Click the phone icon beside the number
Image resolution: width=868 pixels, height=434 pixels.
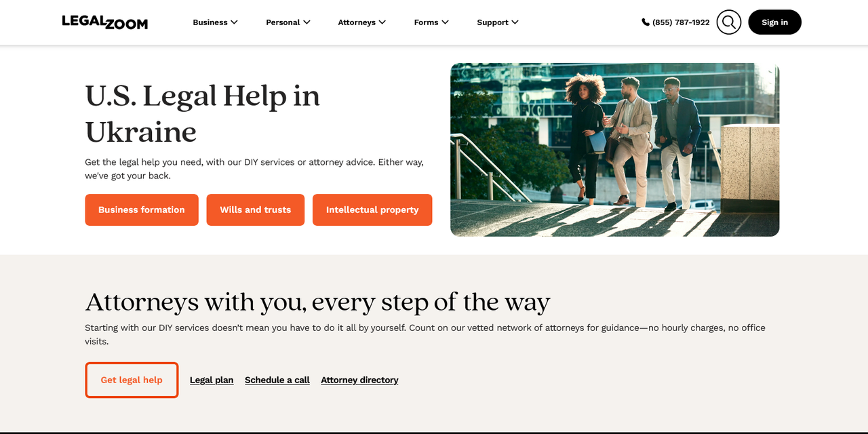coord(646,22)
